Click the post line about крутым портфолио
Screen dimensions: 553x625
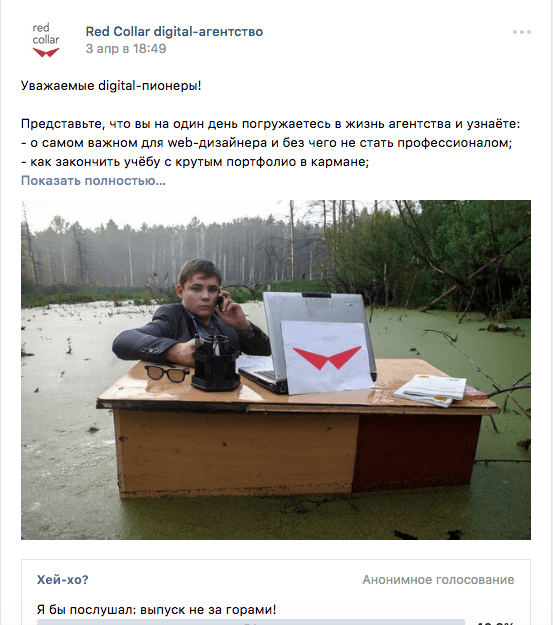195,162
